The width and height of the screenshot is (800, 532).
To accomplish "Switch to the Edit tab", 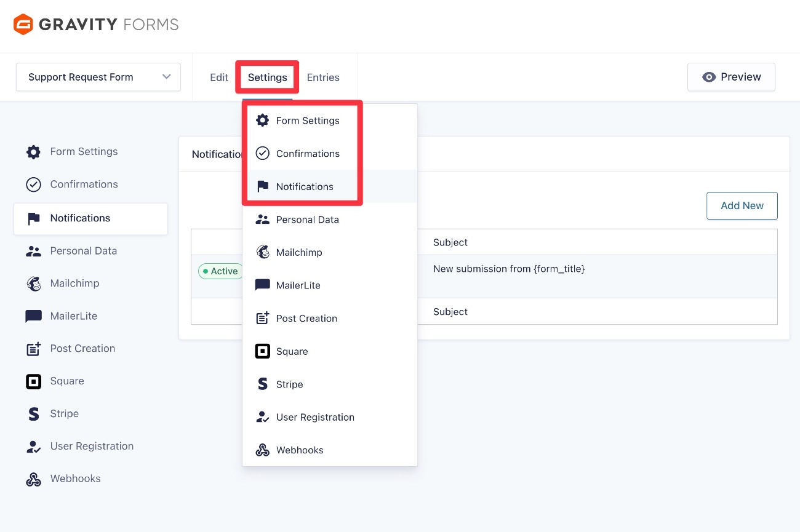I will tap(218, 77).
